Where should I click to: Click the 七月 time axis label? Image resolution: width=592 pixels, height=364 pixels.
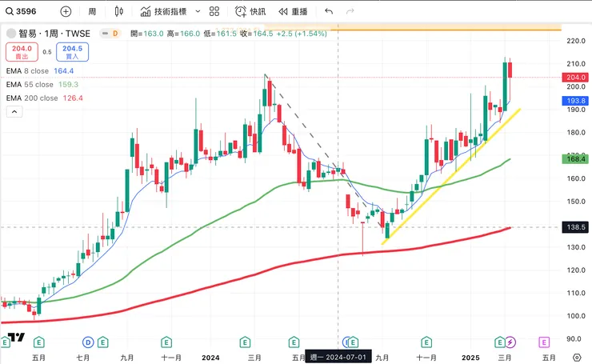[x=83, y=358]
